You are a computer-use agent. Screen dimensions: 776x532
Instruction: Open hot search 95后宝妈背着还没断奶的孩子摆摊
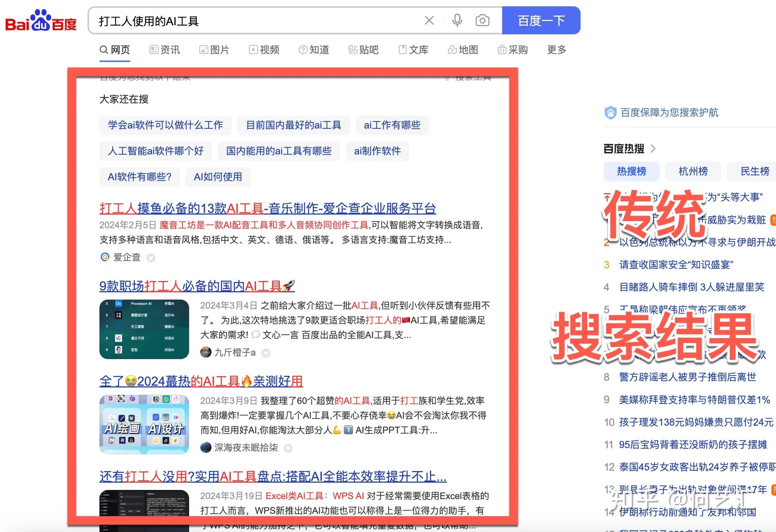(x=693, y=444)
